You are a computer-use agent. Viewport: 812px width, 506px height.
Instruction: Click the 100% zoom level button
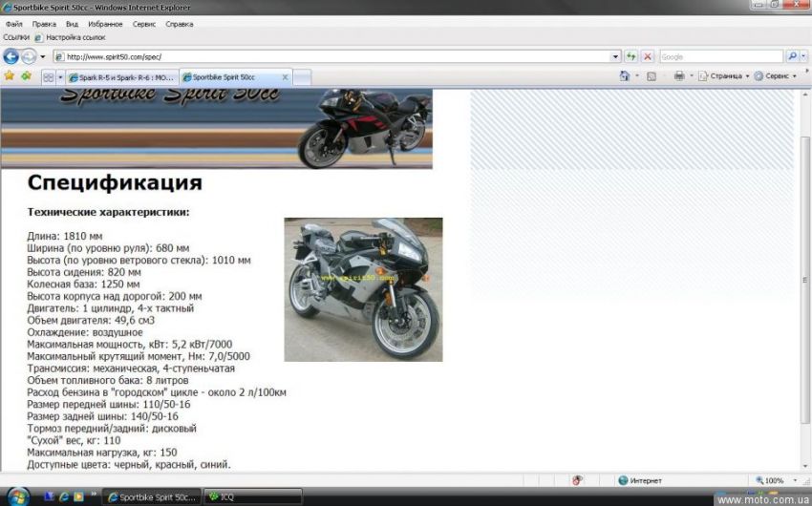click(x=770, y=480)
